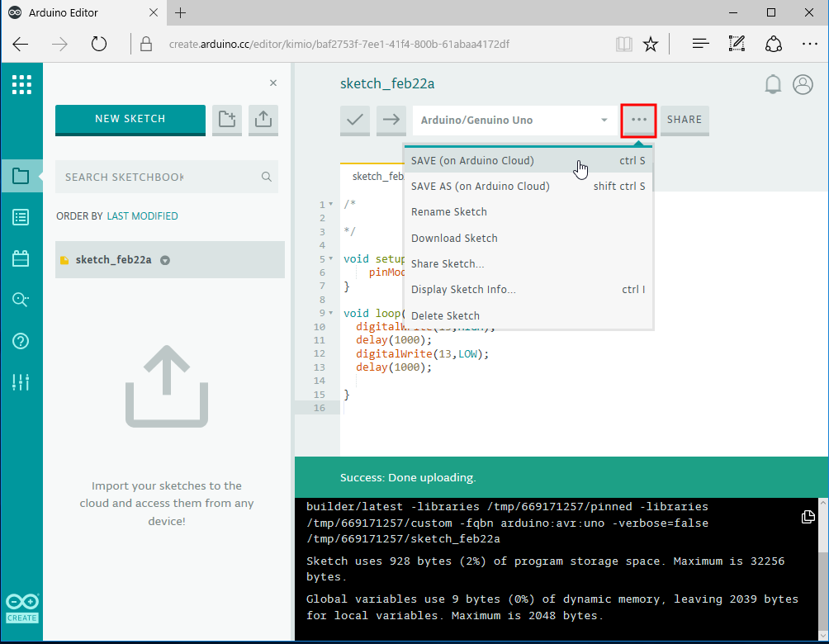Create a new folder in sketchbook
The width and height of the screenshot is (829, 644).
pyautogui.click(x=227, y=120)
